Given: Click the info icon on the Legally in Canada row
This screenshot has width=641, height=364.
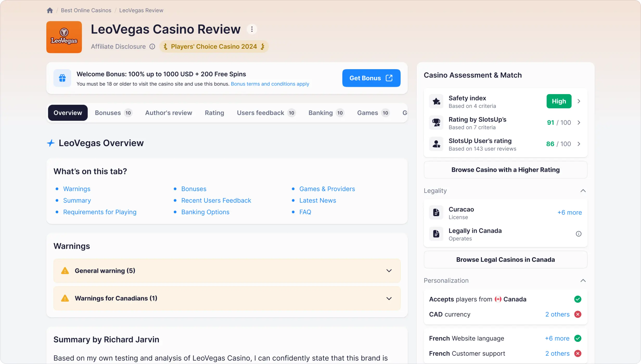Looking at the screenshot, I should (x=578, y=233).
